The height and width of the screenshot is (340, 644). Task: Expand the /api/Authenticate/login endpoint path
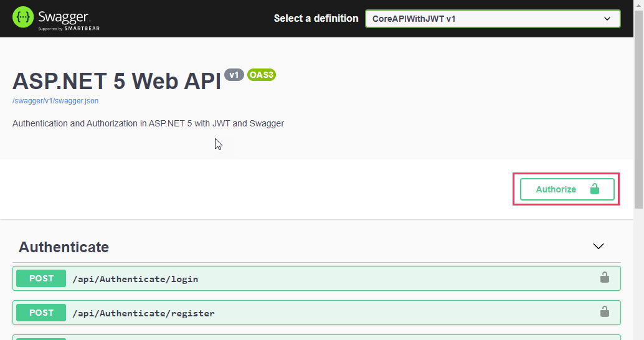point(135,279)
